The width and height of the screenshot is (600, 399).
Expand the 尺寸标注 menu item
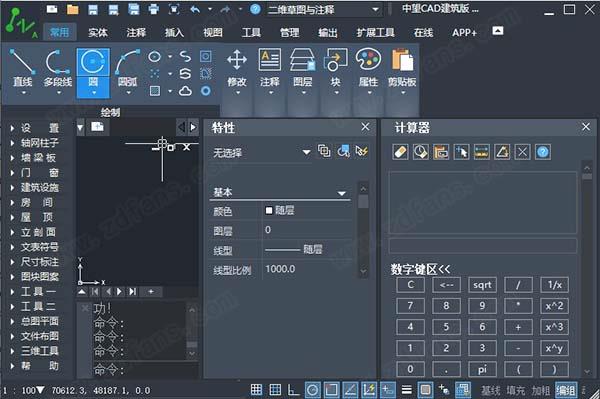pyautogui.click(x=35, y=262)
